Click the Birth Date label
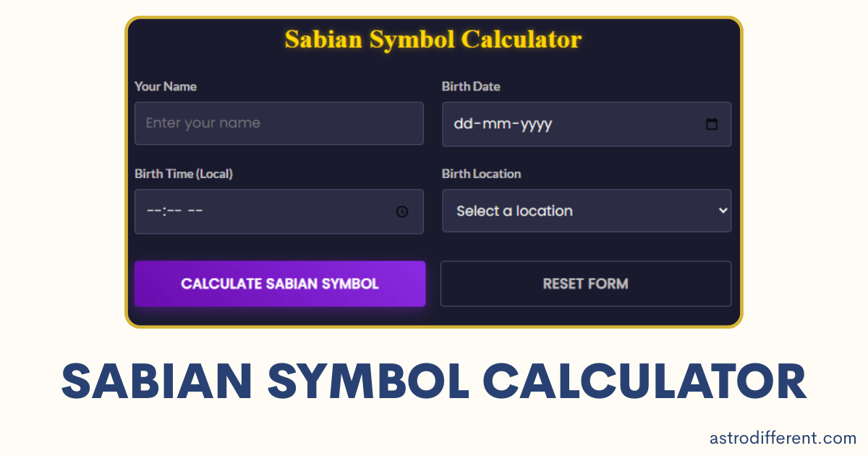868x456 pixels. [471, 86]
